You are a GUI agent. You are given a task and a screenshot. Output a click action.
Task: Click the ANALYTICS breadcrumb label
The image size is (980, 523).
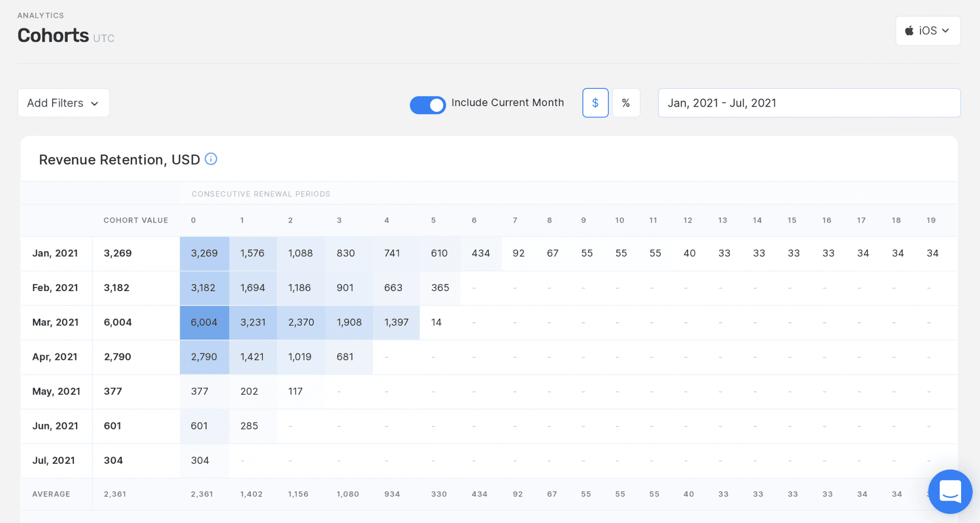pos(41,15)
